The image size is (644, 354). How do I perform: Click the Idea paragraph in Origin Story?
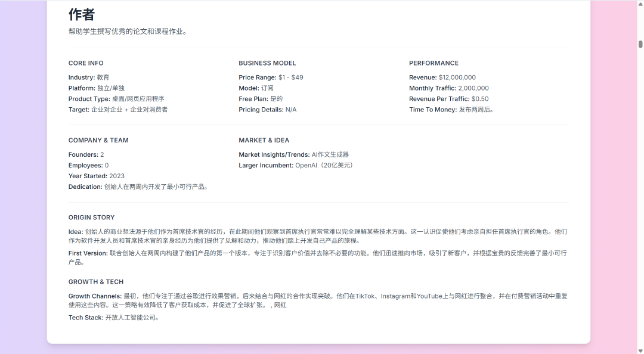click(x=318, y=236)
